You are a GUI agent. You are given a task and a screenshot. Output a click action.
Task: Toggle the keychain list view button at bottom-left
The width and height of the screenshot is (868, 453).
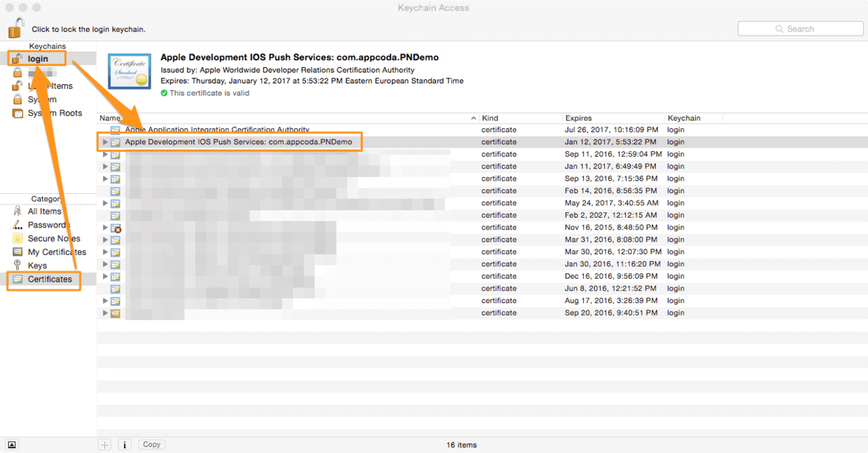(12, 445)
